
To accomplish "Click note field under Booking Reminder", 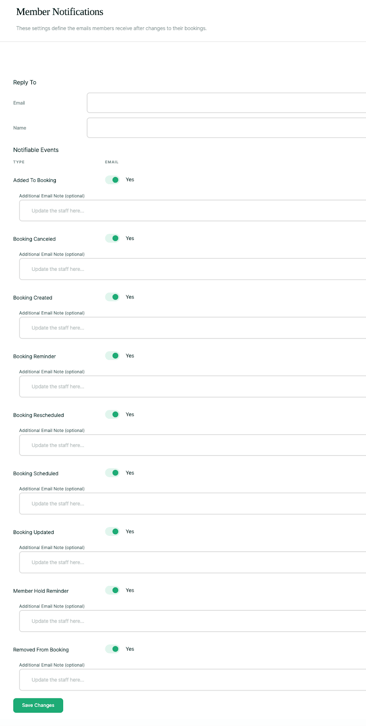I will [193, 387].
